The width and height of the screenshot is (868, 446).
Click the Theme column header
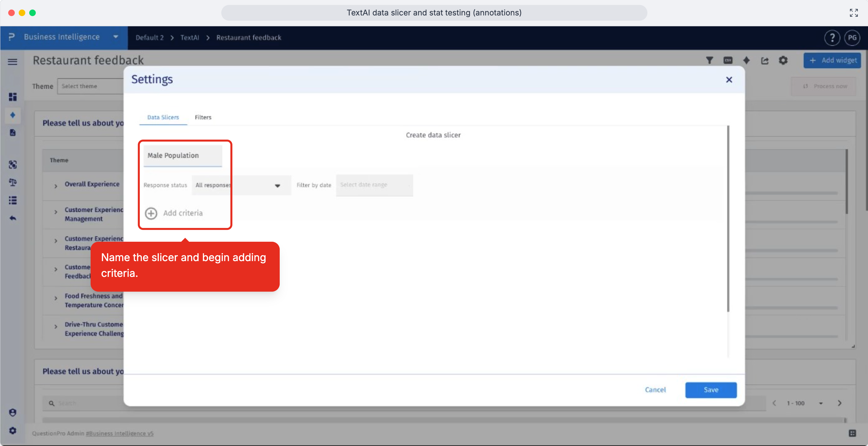point(59,160)
